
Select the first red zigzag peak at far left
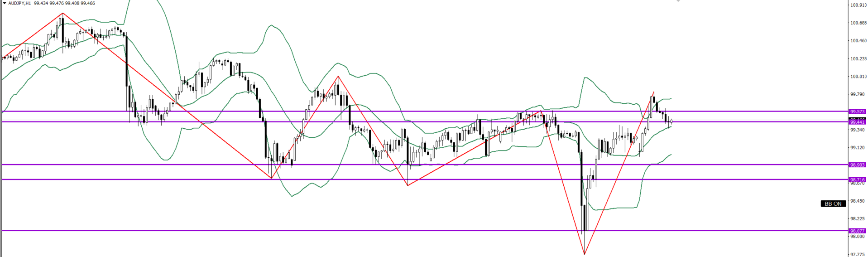coord(62,14)
